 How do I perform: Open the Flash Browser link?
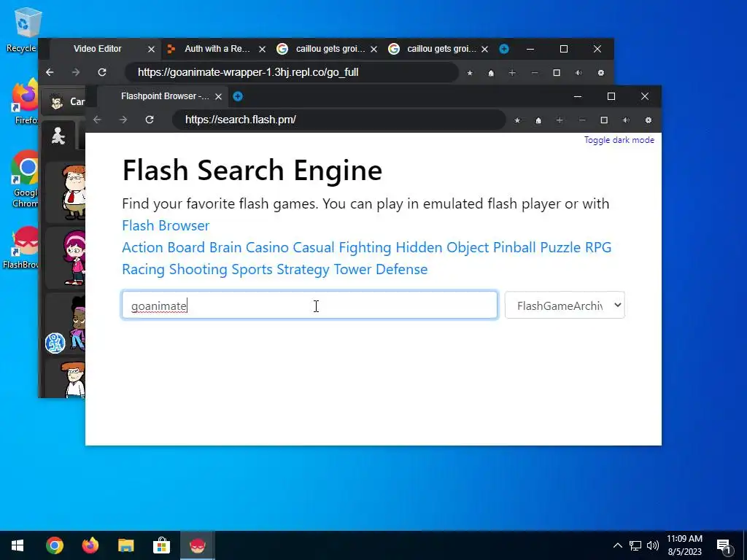(166, 226)
